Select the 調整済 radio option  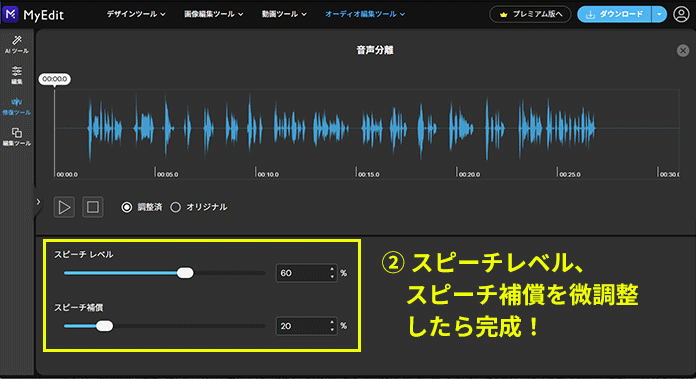point(127,207)
